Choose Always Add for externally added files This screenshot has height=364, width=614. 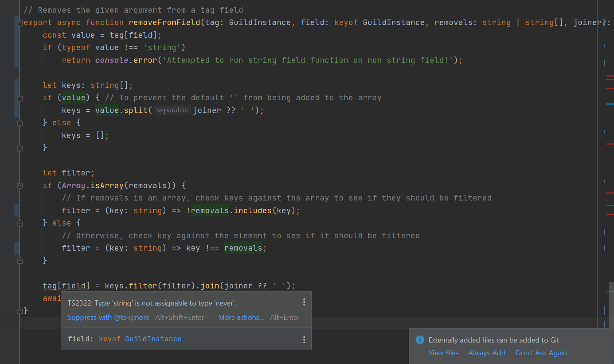(487, 353)
